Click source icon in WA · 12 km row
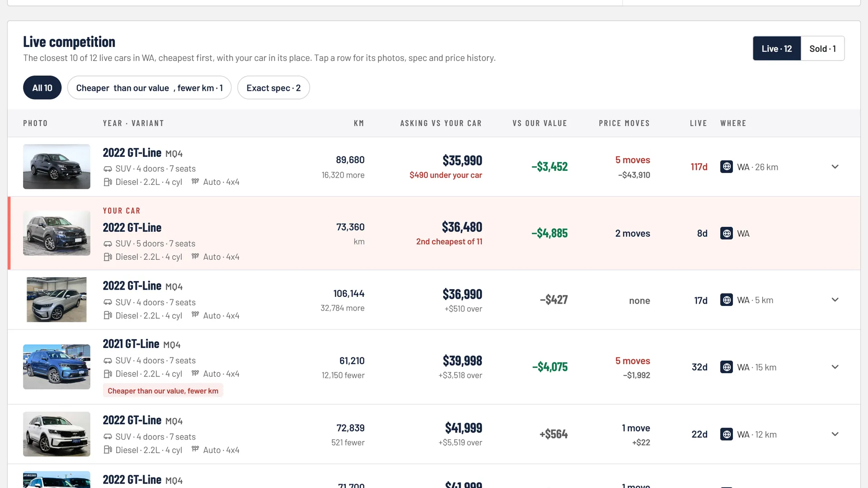 [x=726, y=434]
